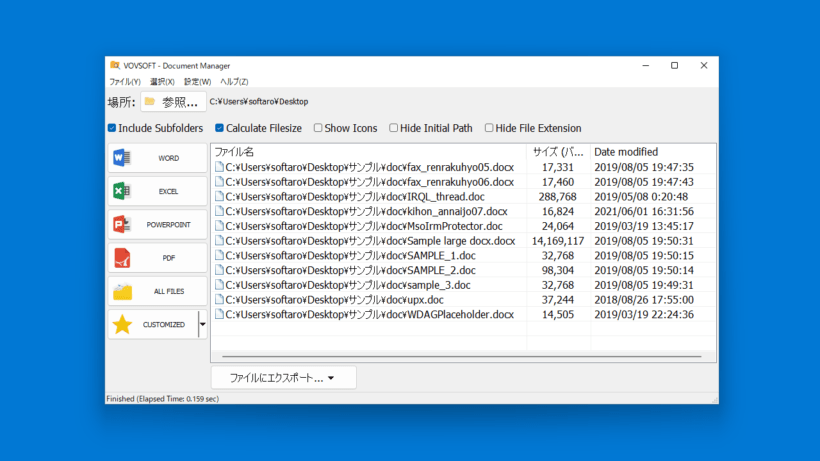Open the 選択(X) menu
Viewport: 820px width, 461px height.
coord(162,82)
